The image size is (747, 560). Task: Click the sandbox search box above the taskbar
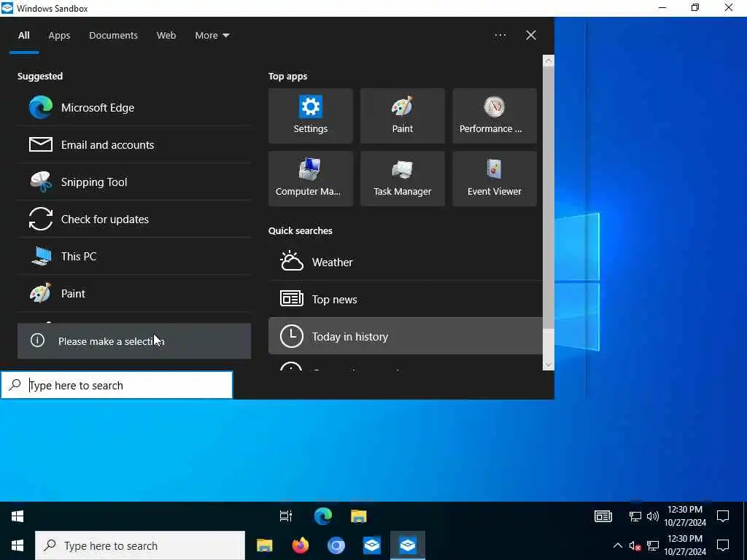click(117, 385)
